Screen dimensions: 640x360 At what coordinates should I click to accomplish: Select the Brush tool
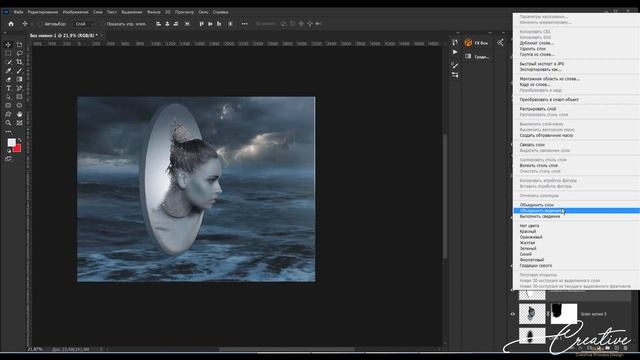tap(19, 71)
